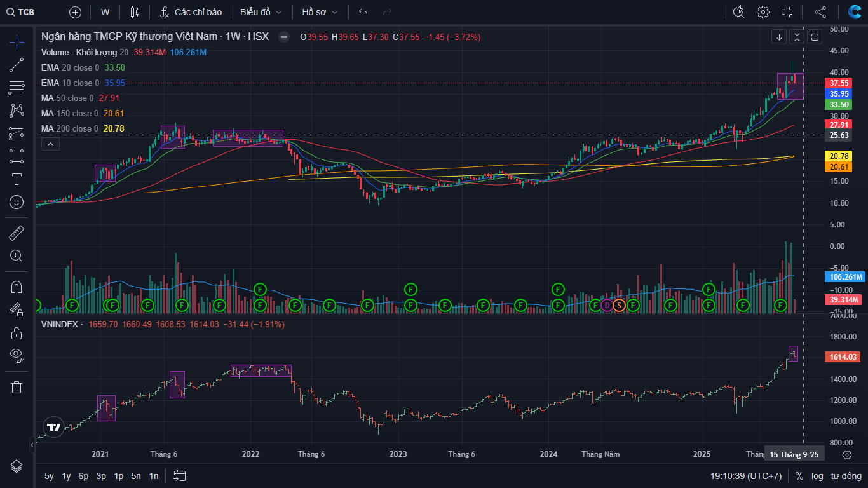Image resolution: width=868 pixels, height=488 pixels.
Task: Open the candlestick chart type selector
Action: click(x=134, y=12)
